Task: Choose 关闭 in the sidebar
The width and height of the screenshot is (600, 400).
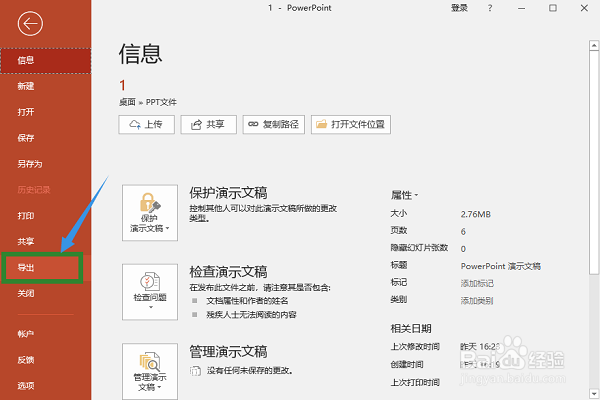Action: 46,294
